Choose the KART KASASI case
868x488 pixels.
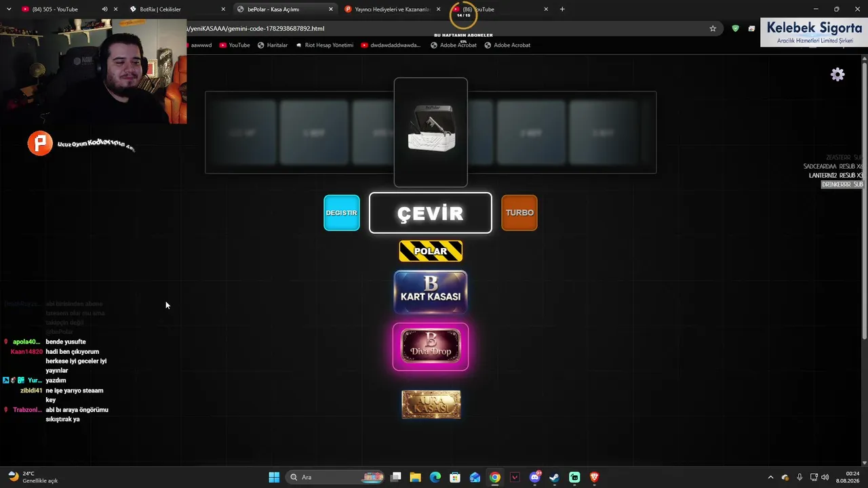431,292
